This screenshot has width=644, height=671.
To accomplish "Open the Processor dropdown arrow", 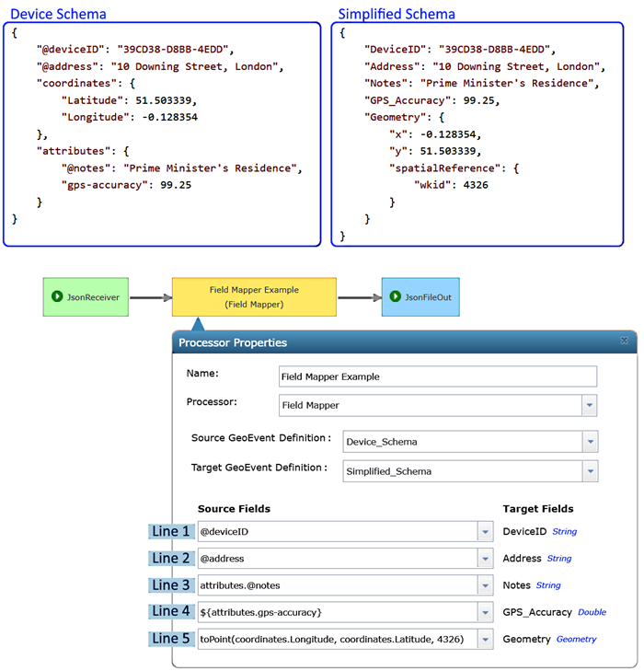I will [x=588, y=406].
